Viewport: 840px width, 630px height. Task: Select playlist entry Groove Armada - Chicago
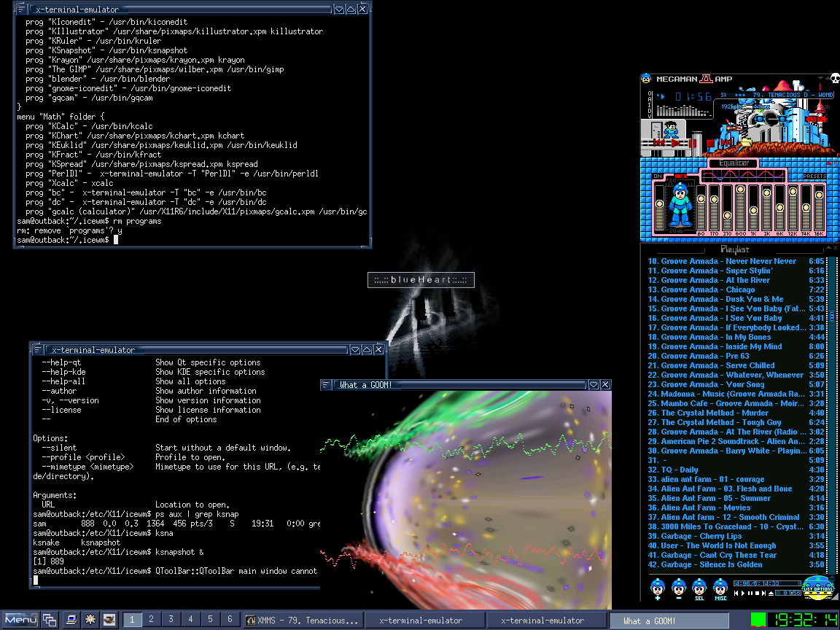[736, 289]
